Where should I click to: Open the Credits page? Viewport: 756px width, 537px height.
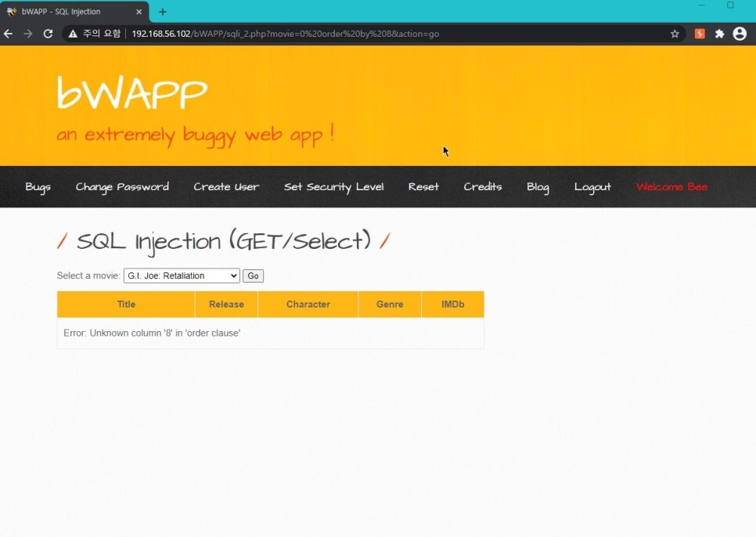coord(483,187)
